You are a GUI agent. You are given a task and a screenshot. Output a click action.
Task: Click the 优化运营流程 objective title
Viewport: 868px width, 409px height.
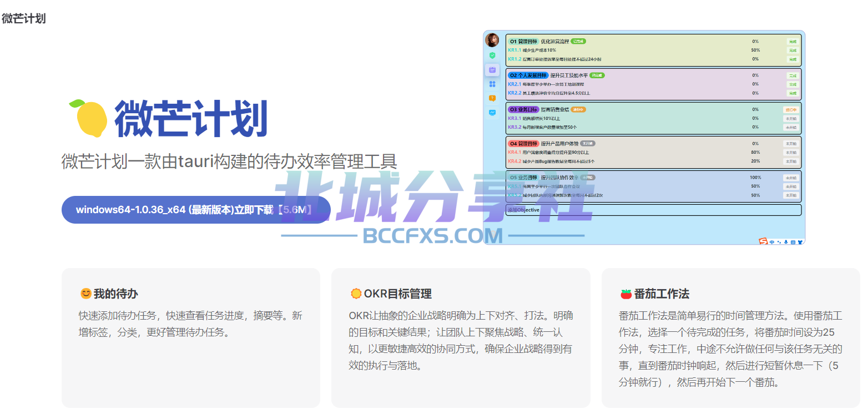[555, 41]
